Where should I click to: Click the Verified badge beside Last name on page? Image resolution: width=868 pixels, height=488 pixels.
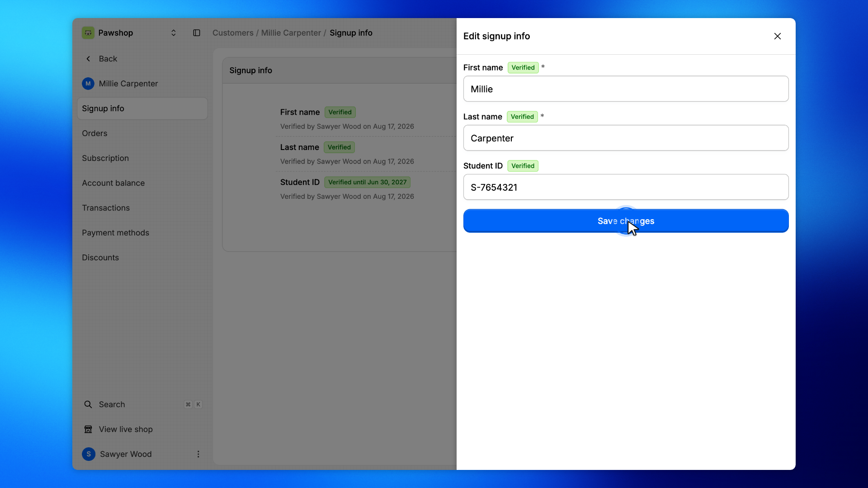[339, 147]
